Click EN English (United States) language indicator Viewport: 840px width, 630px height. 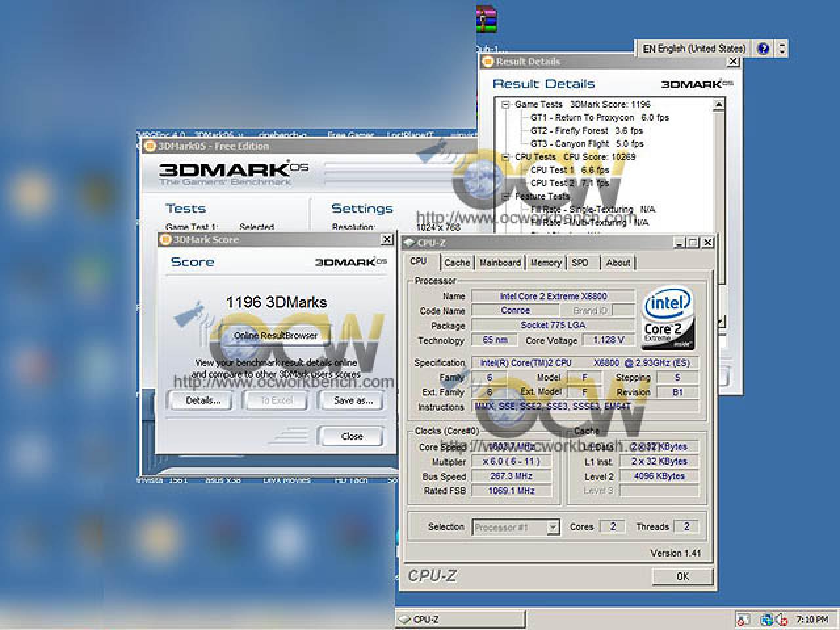coord(693,49)
